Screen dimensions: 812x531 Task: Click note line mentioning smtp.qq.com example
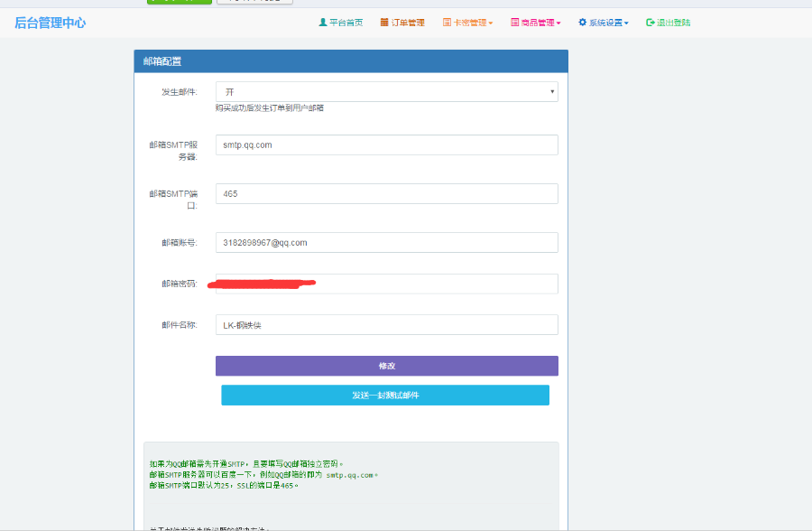pos(263,475)
